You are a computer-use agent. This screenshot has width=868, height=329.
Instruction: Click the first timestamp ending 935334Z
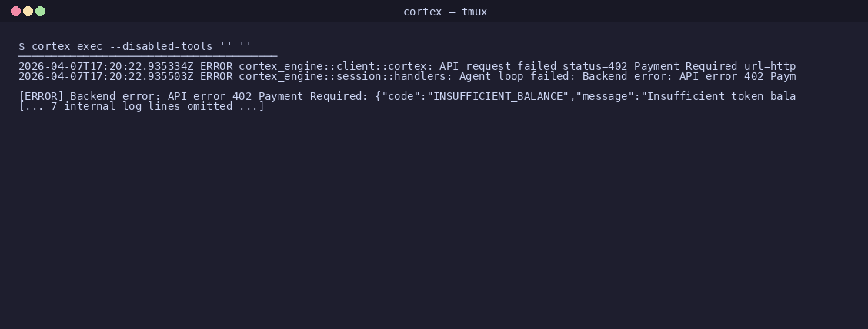pyautogui.click(x=105, y=66)
